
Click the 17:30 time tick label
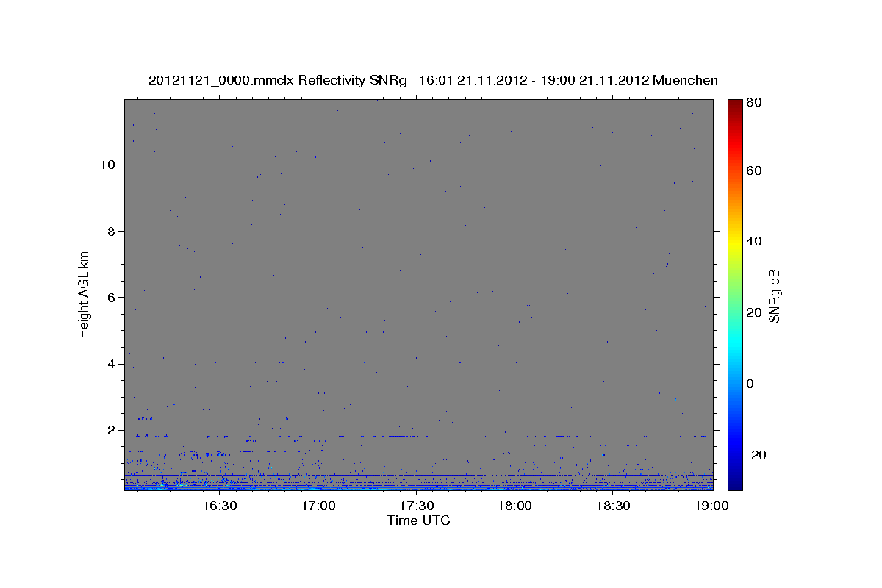[417, 506]
